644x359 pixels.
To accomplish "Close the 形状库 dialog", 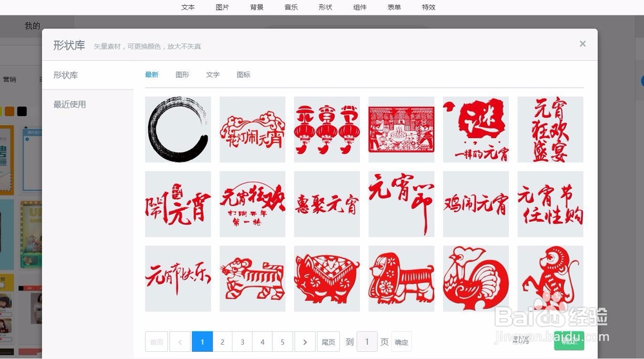I will (x=582, y=44).
